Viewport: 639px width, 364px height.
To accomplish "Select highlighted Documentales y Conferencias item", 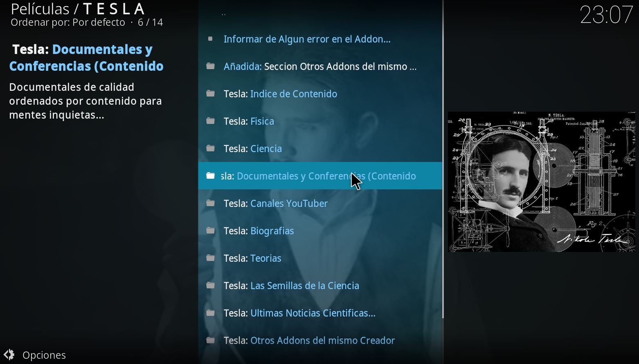I will 320,176.
